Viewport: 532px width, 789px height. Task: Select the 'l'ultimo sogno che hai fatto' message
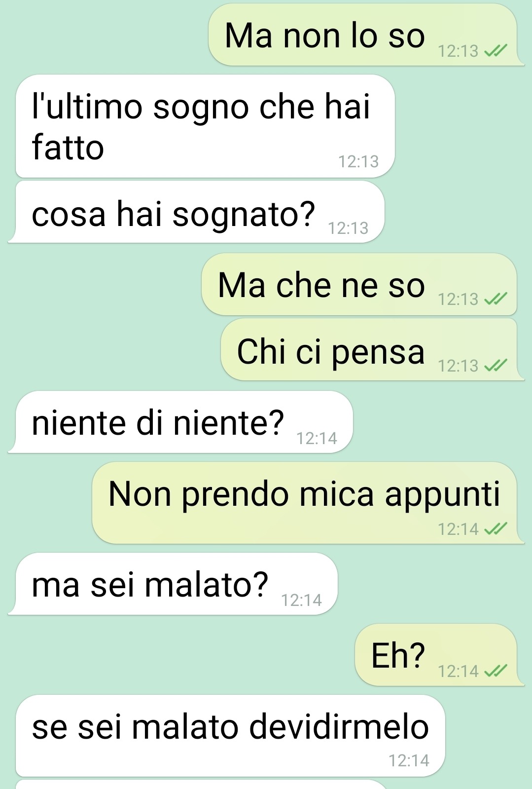[205, 126]
